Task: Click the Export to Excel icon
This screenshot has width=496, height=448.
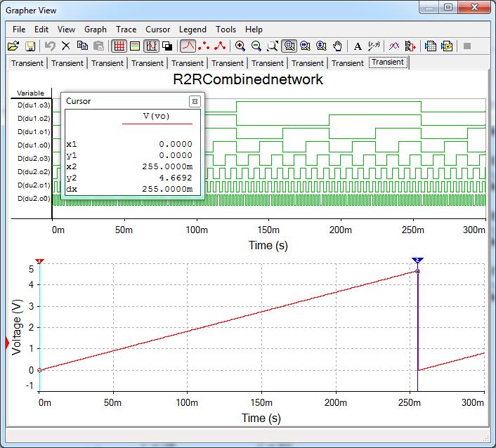Action: (x=431, y=46)
